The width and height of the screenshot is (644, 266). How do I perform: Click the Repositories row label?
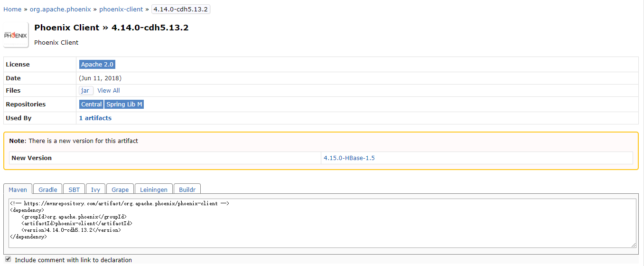pyautogui.click(x=26, y=104)
